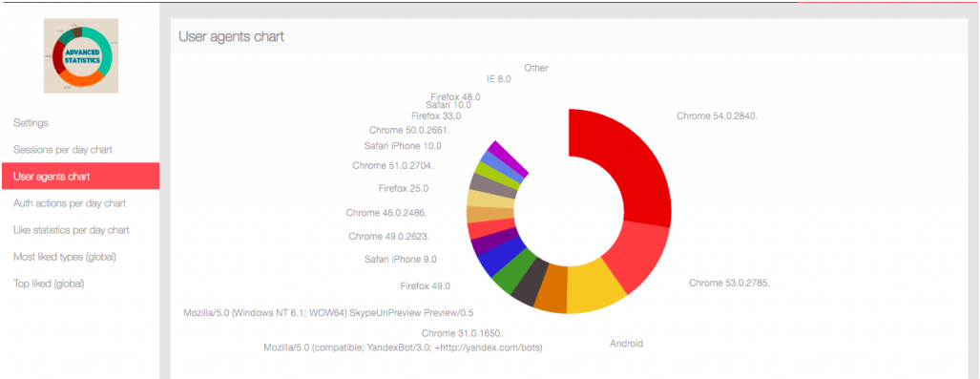Click the Safari iPhone 9.0 label

pyautogui.click(x=401, y=259)
